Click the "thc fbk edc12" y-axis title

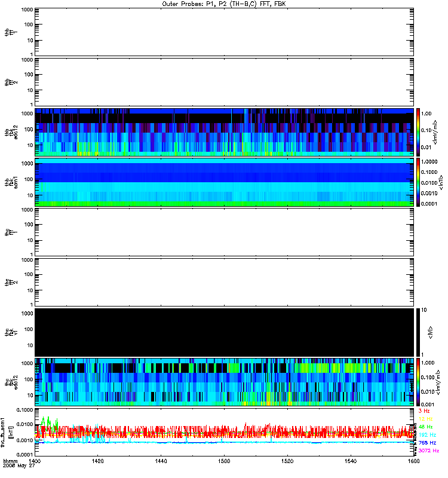[11, 382]
